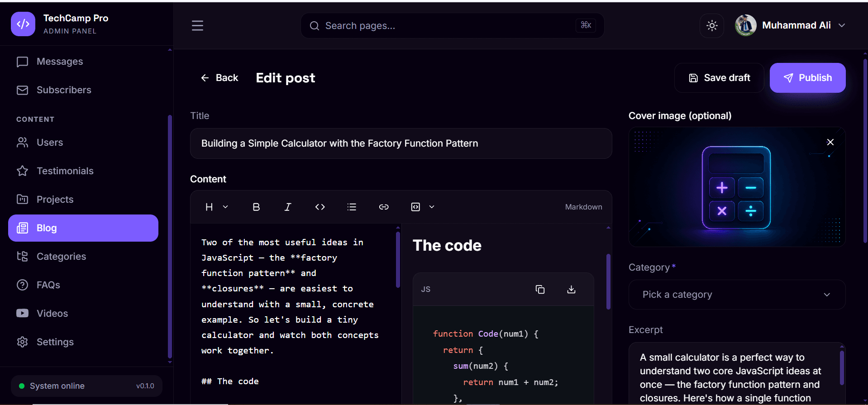The image size is (868, 405).
Task: Download the JS code snippet
Action: tap(571, 289)
